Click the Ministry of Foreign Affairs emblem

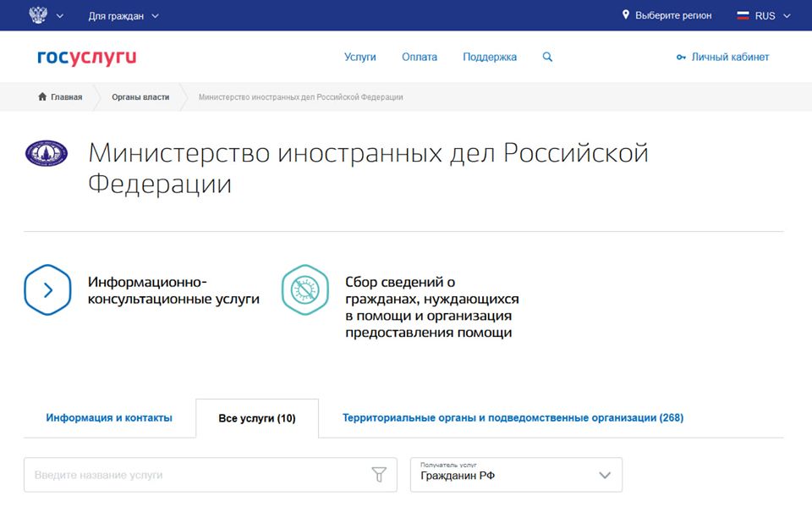(47, 153)
